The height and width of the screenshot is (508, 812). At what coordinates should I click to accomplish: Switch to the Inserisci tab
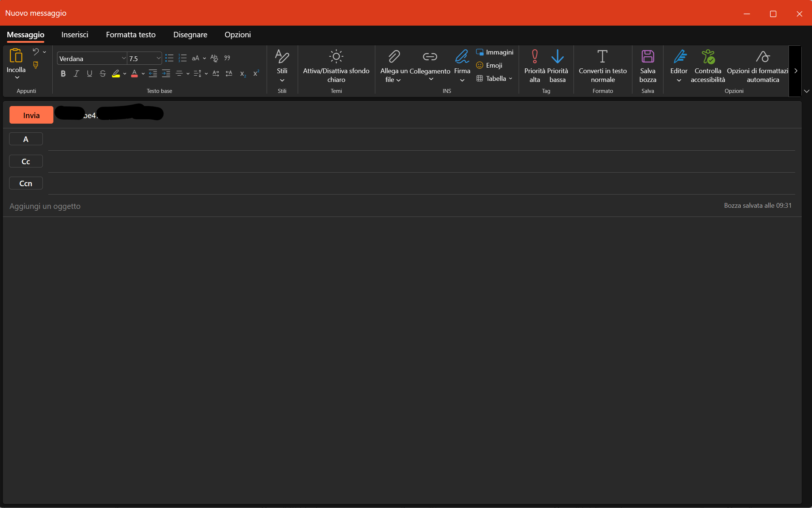pos(75,35)
